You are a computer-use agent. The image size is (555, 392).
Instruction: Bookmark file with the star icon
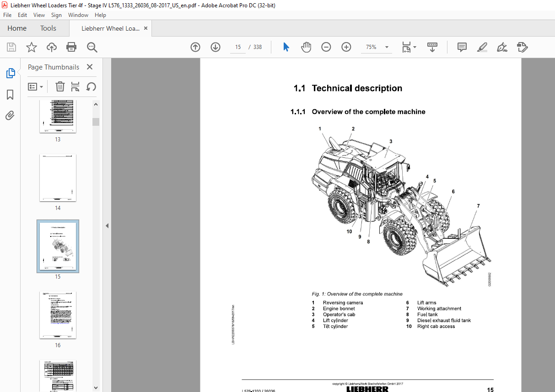tap(32, 47)
